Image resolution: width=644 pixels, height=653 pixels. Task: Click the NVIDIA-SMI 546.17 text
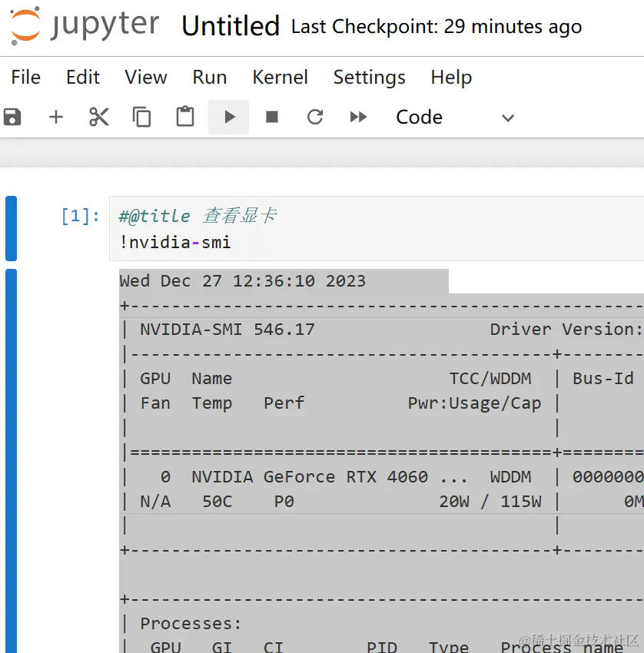(x=227, y=330)
